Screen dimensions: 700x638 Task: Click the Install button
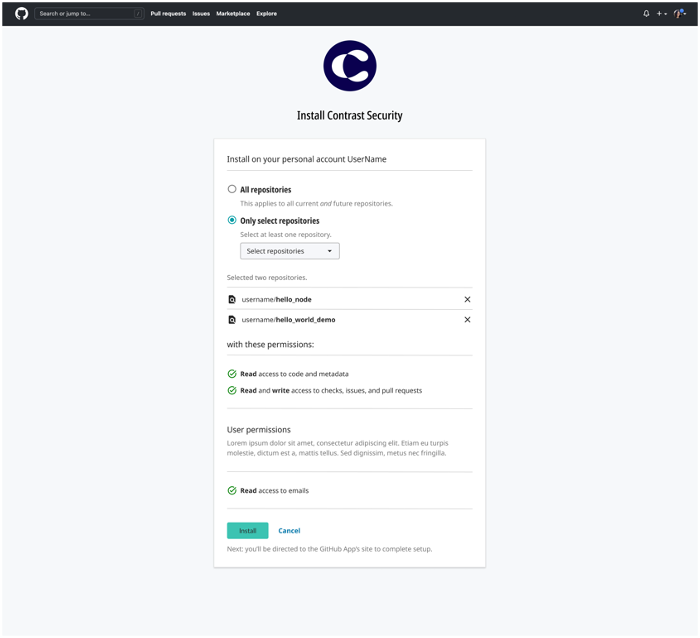pyautogui.click(x=247, y=530)
